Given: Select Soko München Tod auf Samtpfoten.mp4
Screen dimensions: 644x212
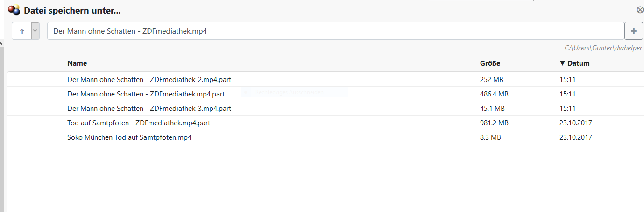Looking at the screenshot, I should [129, 137].
